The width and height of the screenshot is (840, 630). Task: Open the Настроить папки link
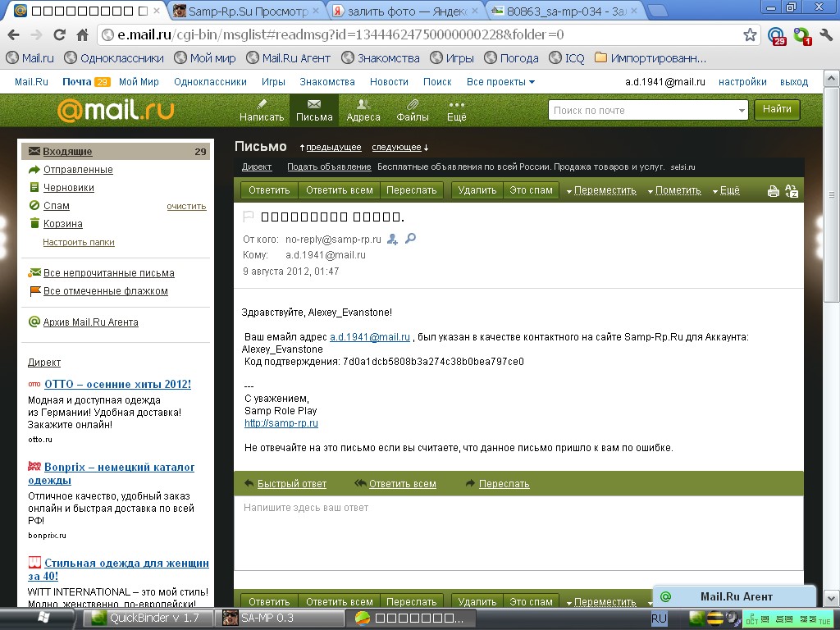click(79, 242)
